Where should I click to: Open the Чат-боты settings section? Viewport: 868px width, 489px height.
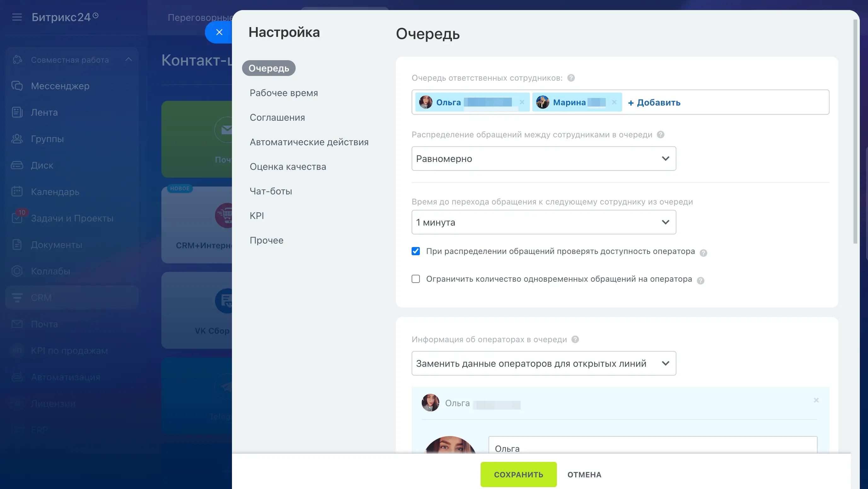[x=270, y=191]
